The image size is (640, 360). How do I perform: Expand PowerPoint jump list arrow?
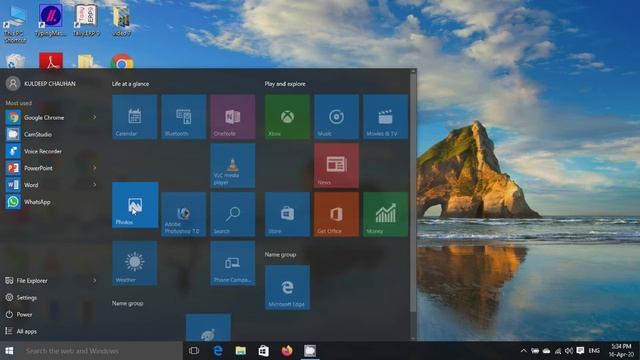click(x=94, y=168)
